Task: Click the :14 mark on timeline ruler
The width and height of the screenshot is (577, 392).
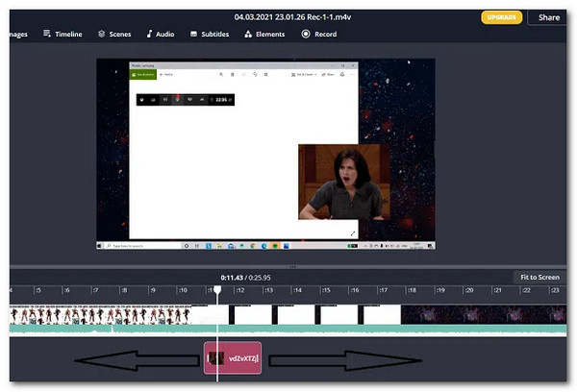Action: pyautogui.click(x=297, y=290)
